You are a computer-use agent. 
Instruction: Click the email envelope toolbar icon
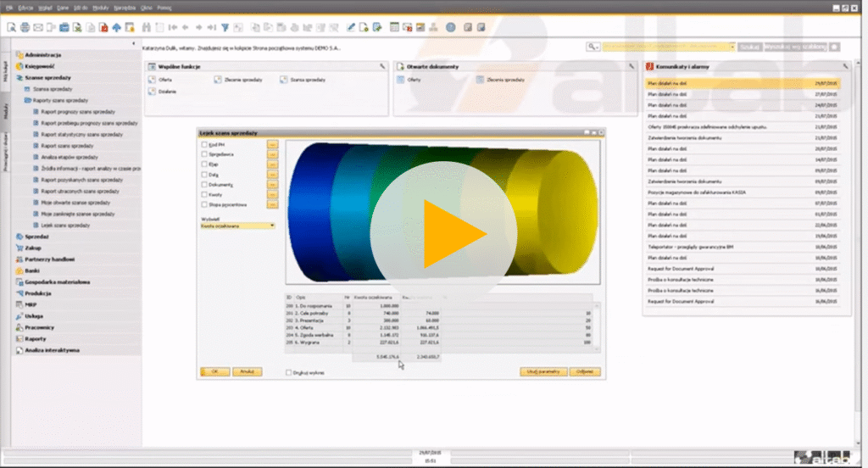[38, 27]
